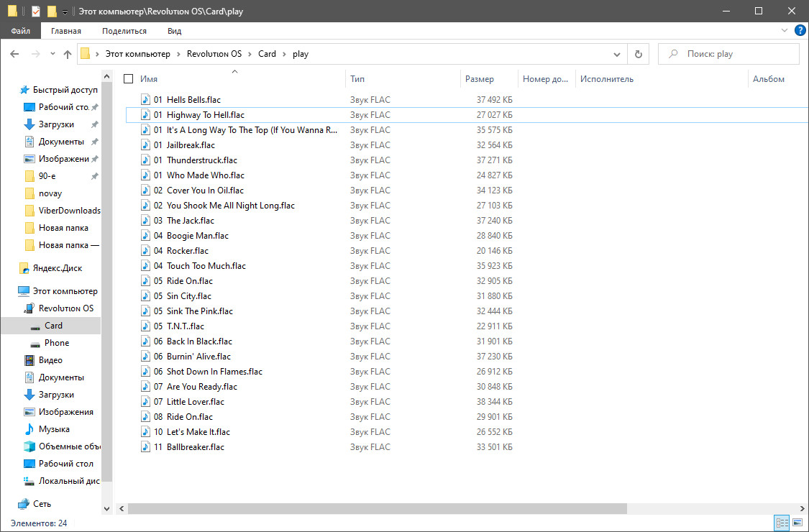Switch to large thumbnails view icon
This screenshot has height=532, width=809.
pyautogui.click(x=796, y=523)
